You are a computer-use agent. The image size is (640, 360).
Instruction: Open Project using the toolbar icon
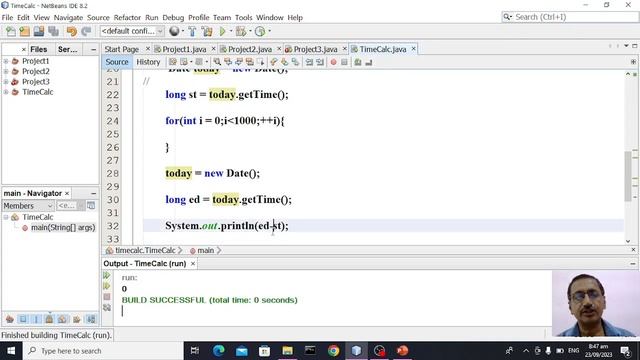[39, 31]
